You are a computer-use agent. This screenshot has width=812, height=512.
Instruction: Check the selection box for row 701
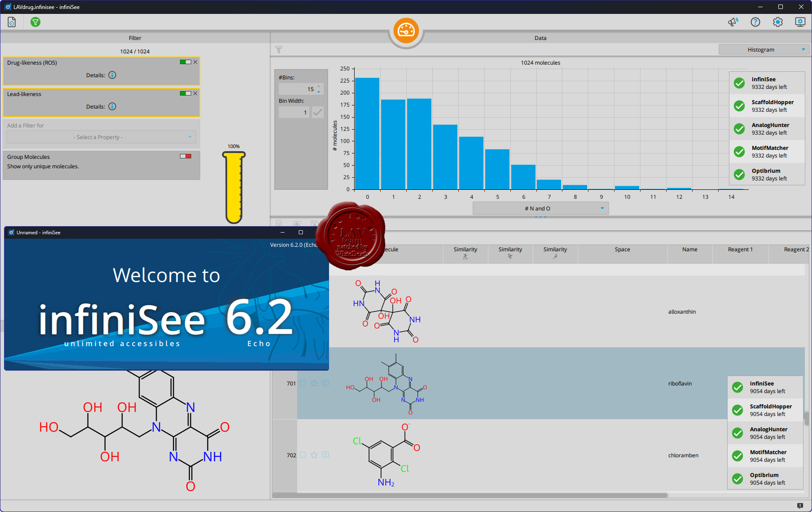click(x=303, y=383)
